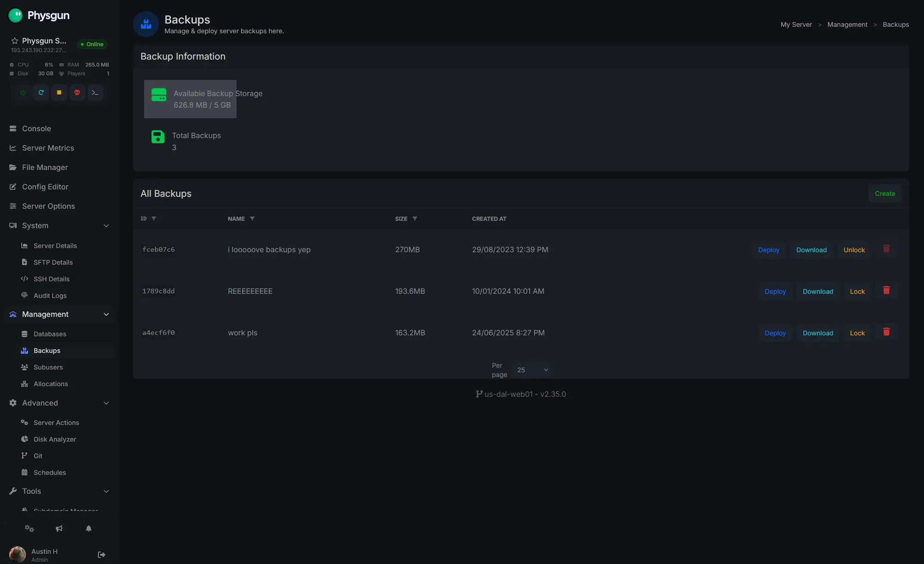The width and height of the screenshot is (924, 564).
Task: Open the terminal prompt icon
Action: click(x=95, y=92)
